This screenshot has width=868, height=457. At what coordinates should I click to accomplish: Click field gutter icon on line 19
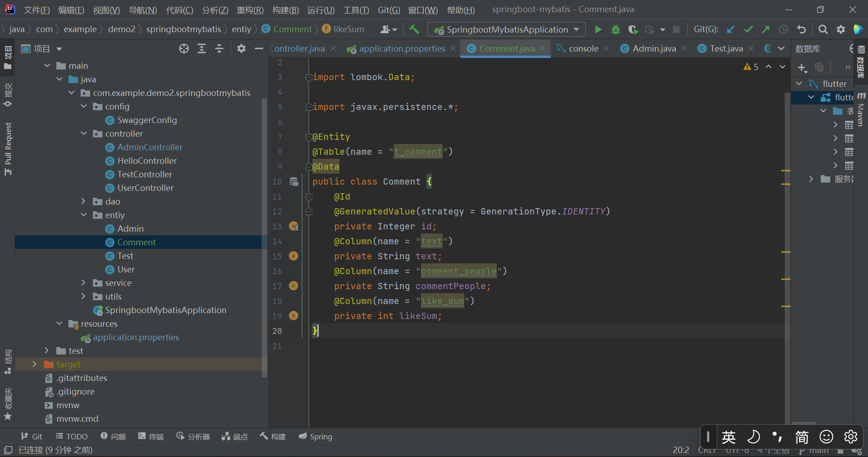tap(293, 316)
